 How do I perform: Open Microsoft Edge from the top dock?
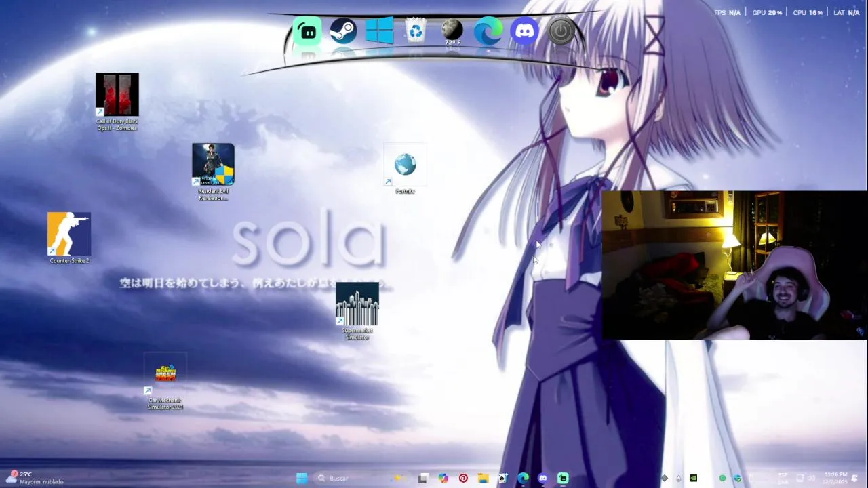[x=488, y=31]
